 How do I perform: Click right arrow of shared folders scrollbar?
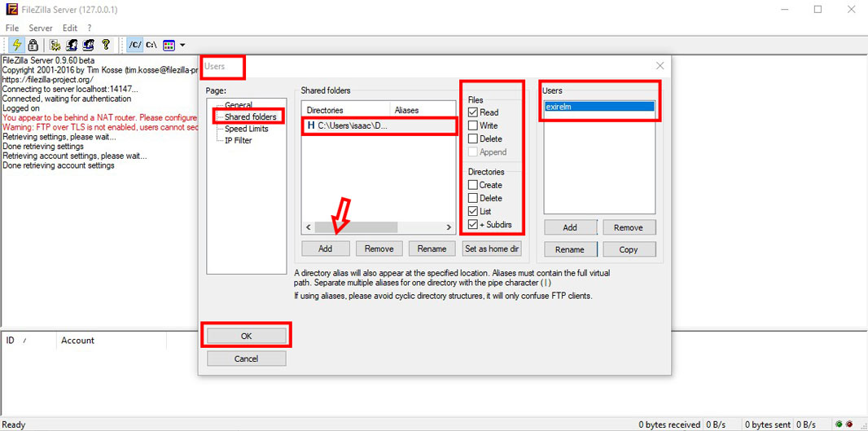(449, 227)
